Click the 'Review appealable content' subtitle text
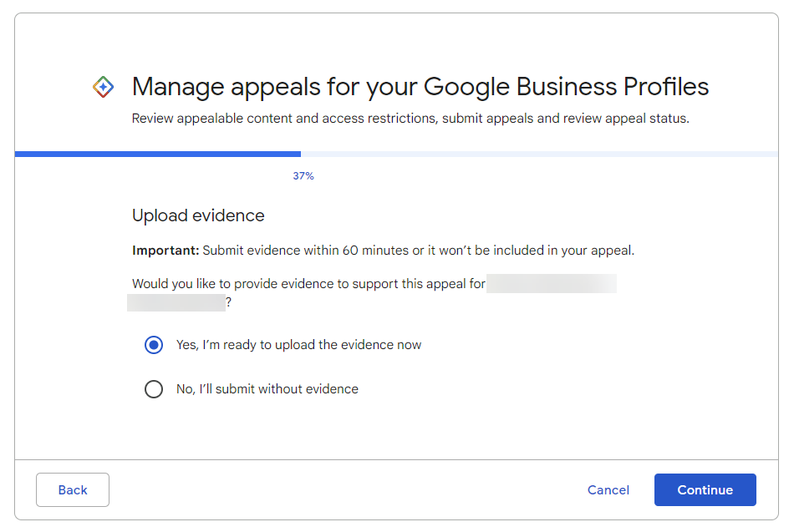This screenshot has width=789, height=532. point(410,119)
